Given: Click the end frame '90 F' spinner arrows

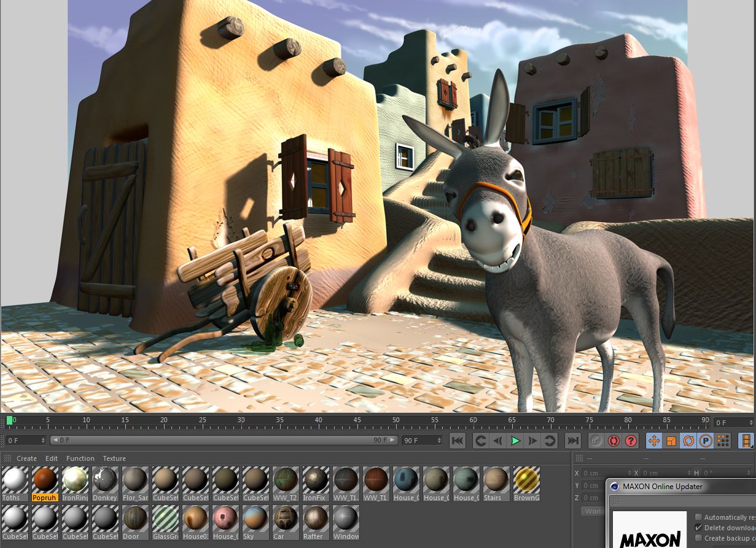Looking at the screenshot, I should click(x=438, y=440).
